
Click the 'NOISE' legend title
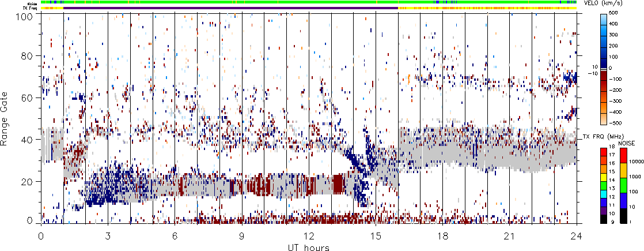tap(627, 142)
